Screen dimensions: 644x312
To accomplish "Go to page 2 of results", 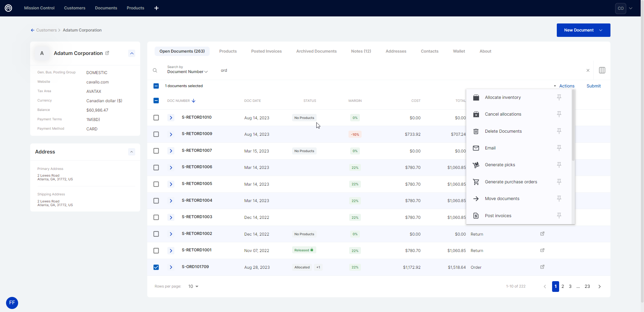I will point(563,287).
